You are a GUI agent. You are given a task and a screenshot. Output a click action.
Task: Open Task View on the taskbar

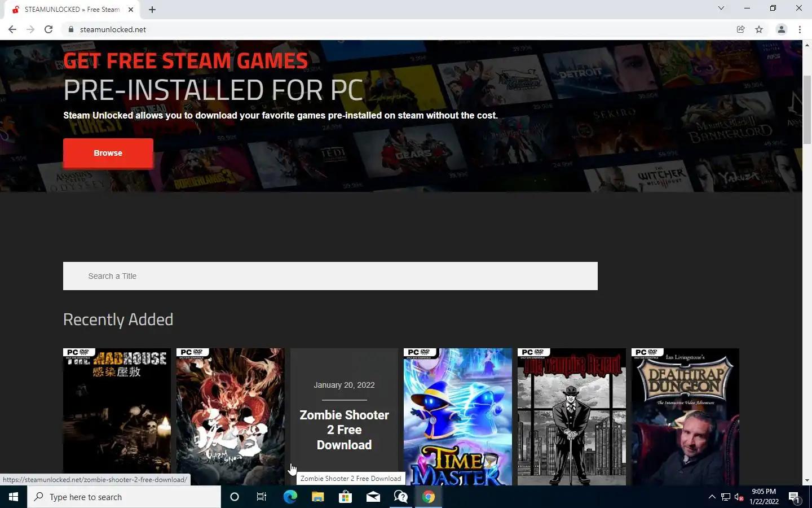point(262,497)
